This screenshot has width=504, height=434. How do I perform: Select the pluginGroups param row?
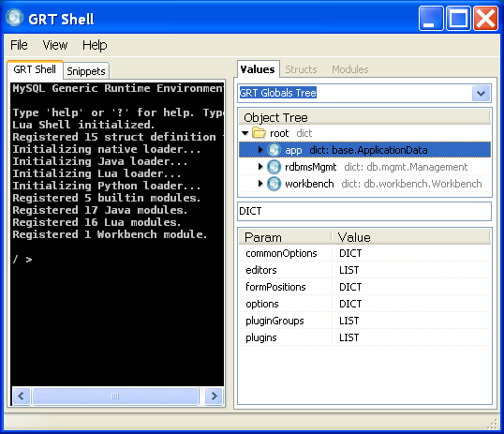pos(364,321)
